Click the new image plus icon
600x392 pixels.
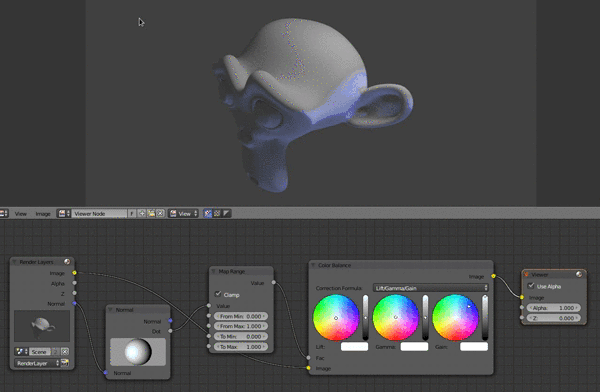point(142,214)
